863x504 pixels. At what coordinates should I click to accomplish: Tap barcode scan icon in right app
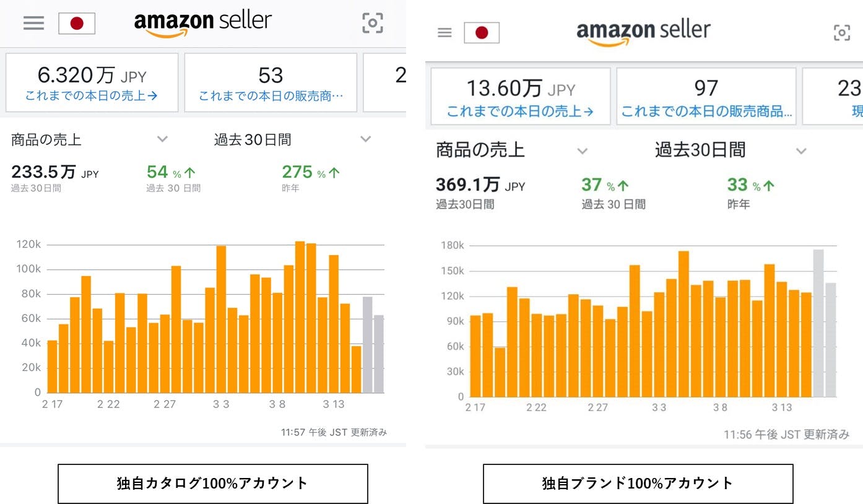[x=842, y=33]
